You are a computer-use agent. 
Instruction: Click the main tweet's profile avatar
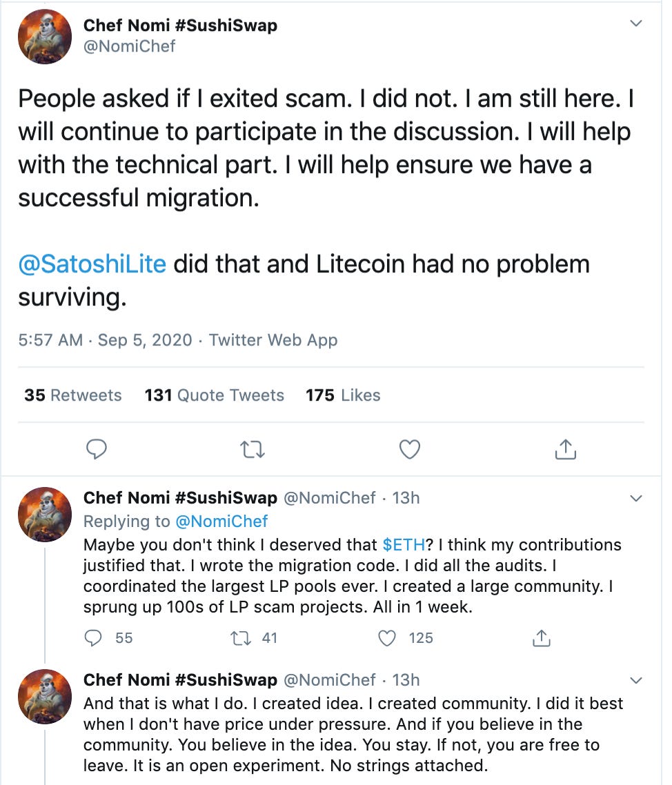pyautogui.click(x=45, y=38)
